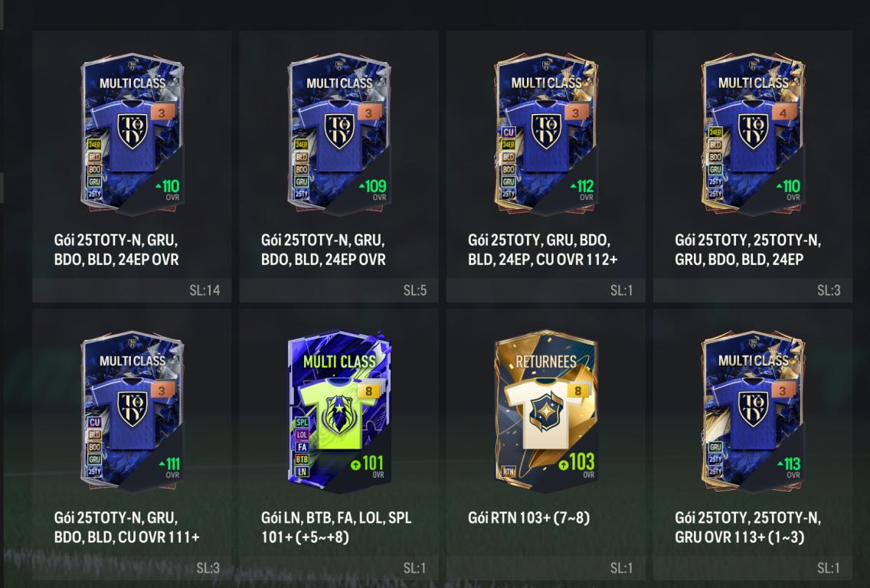Click the CU badge on the 112 OVR pack

pos(509,132)
